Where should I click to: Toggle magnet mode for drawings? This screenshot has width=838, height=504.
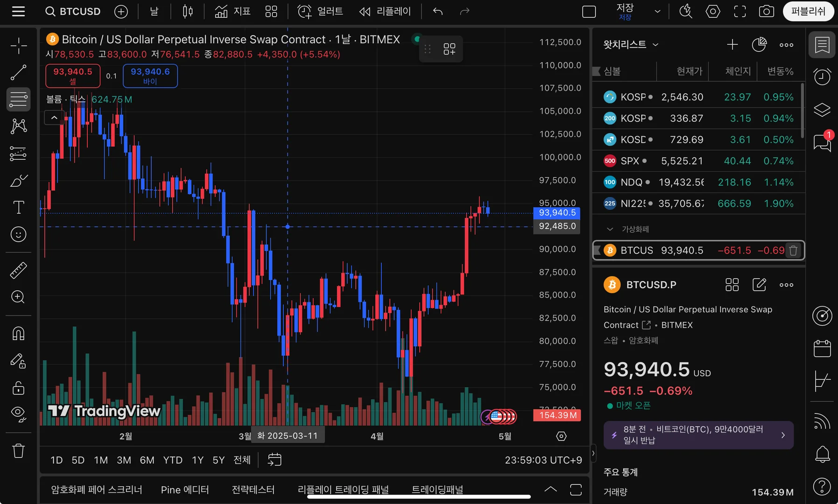[19, 333]
